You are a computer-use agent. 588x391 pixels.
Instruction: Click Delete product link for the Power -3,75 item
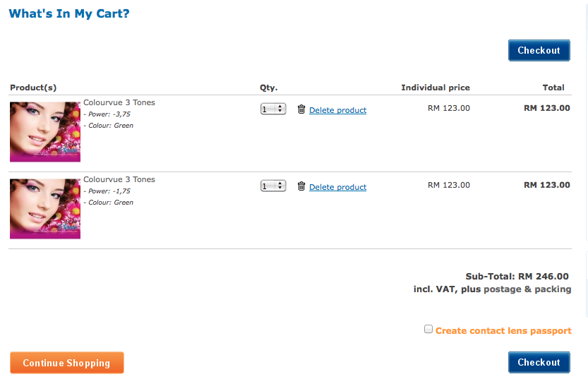(337, 110)
